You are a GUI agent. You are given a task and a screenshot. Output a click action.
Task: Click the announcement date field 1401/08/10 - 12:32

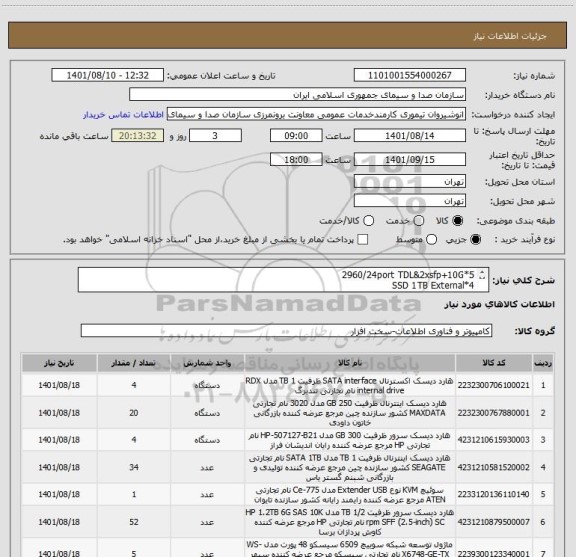pos(108,75)
